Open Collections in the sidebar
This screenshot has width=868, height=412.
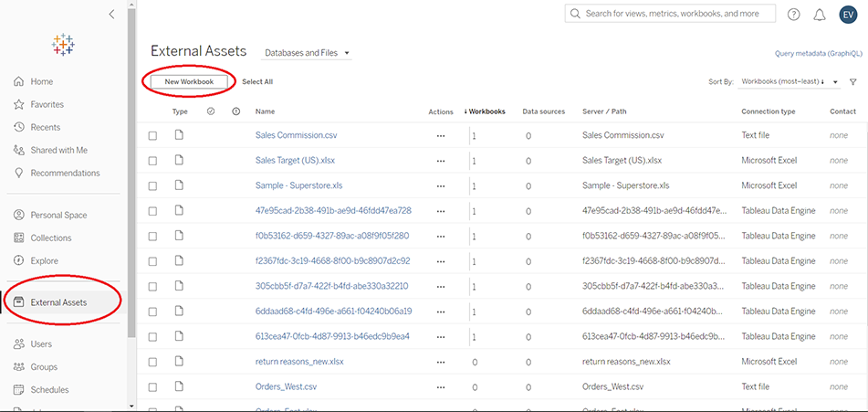(x=50, y=238)
